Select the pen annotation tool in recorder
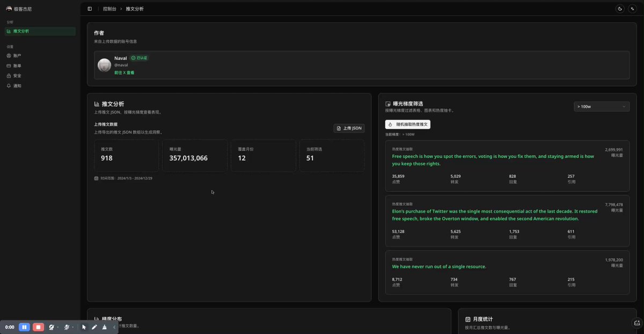The image size is (644, 334). (94, 327)
